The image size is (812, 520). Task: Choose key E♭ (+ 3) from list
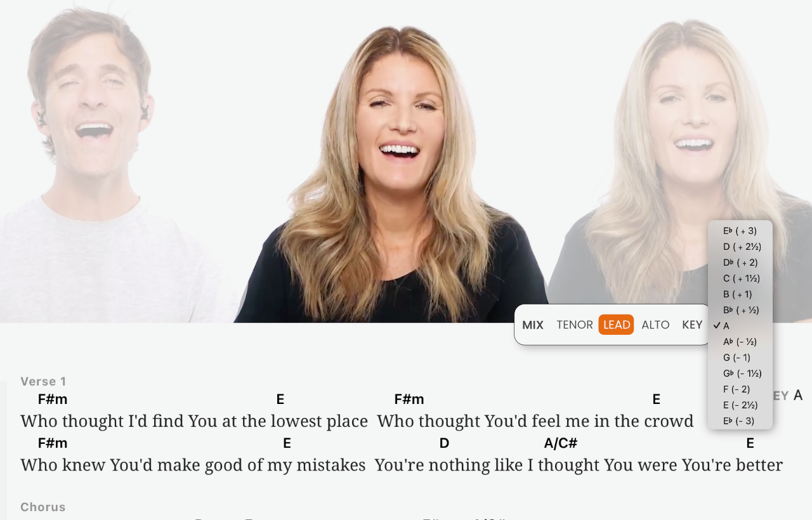pyautogui.click(x=740, y=231)
